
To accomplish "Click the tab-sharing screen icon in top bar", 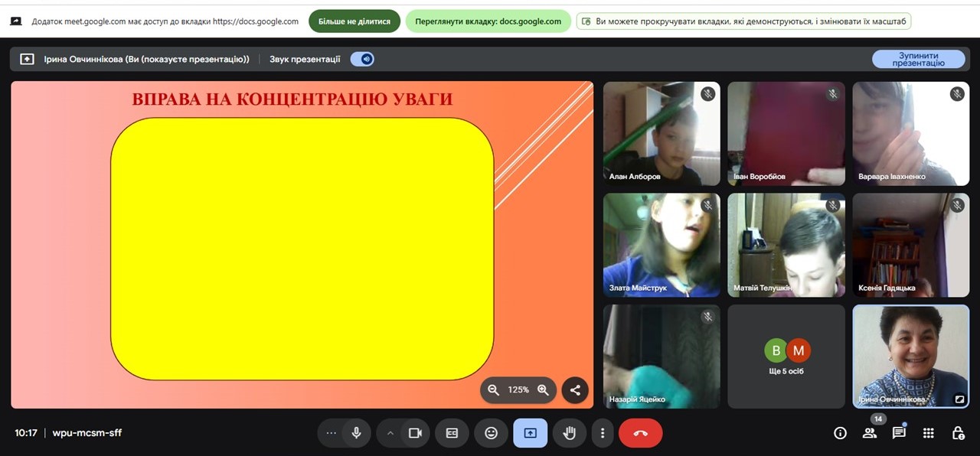I will (x=15, y=21).
